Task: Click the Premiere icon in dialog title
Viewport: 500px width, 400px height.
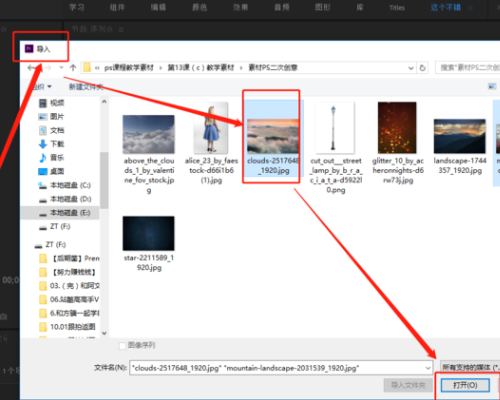Action: tap(29, 49)
